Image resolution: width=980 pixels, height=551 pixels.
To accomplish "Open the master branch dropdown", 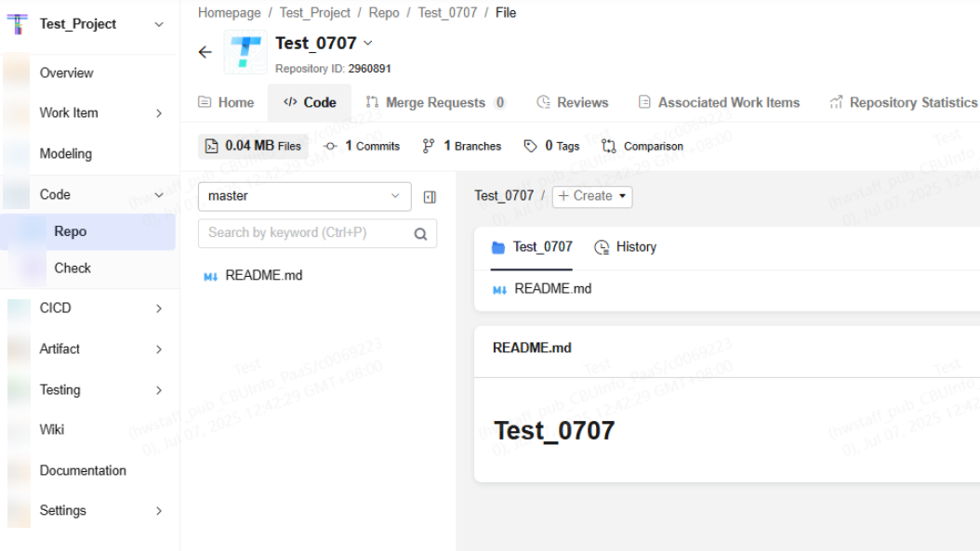I will click(304, 197).
